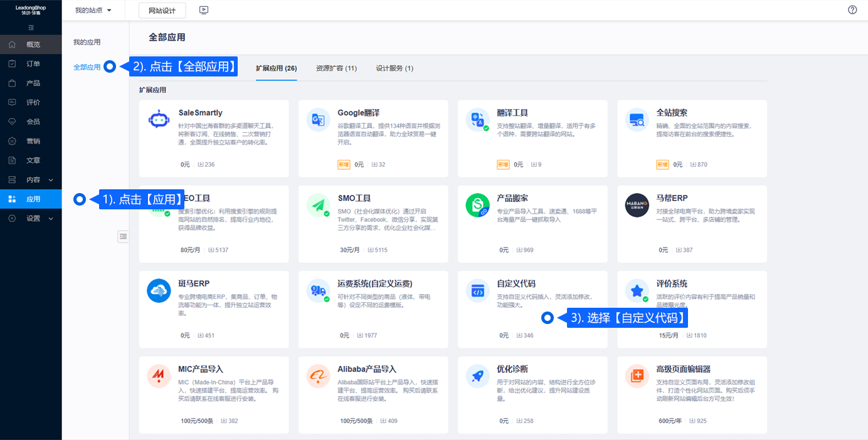Select 全部应用 in the left panel
868x440 pixels.
(87, 67)
